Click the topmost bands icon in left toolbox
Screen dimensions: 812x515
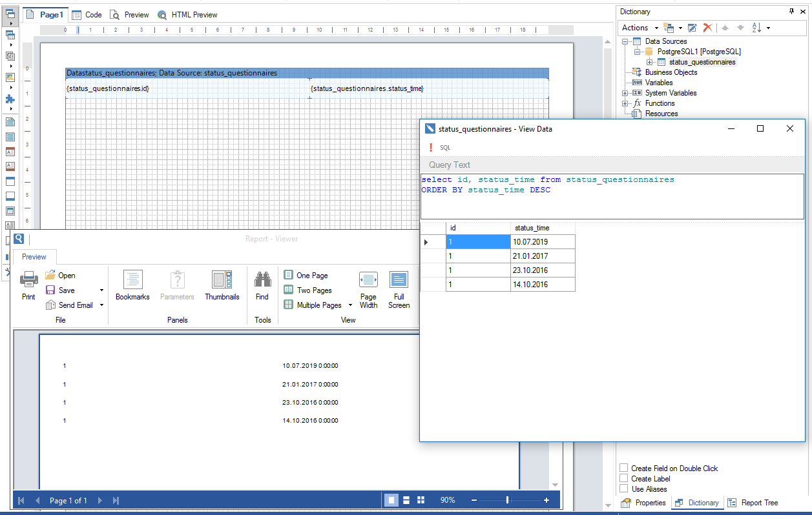[x=10, y=13]
